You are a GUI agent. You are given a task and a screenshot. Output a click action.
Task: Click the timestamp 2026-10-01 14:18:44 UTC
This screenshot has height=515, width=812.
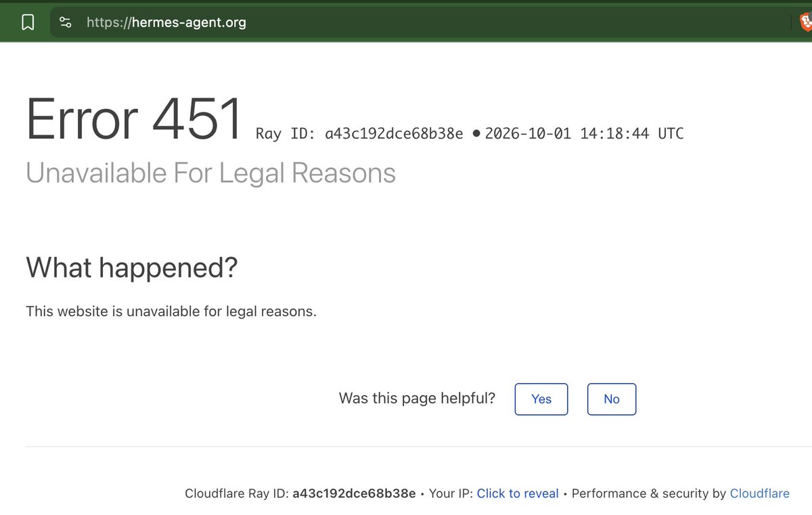coord(584,133)
